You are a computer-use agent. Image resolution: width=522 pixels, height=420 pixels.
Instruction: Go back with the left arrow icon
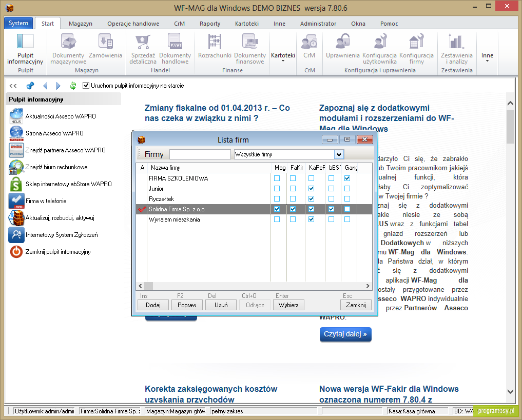45,86
